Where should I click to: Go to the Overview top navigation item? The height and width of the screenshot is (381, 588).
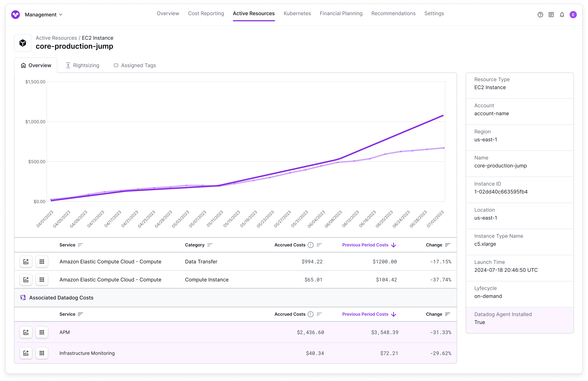click(168, 13)
